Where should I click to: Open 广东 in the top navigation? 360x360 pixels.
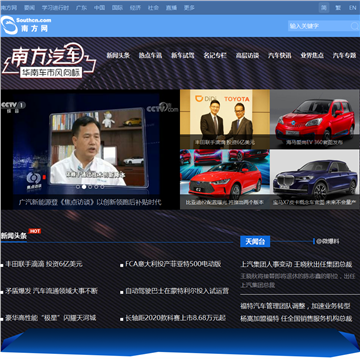tap(81, 8)
